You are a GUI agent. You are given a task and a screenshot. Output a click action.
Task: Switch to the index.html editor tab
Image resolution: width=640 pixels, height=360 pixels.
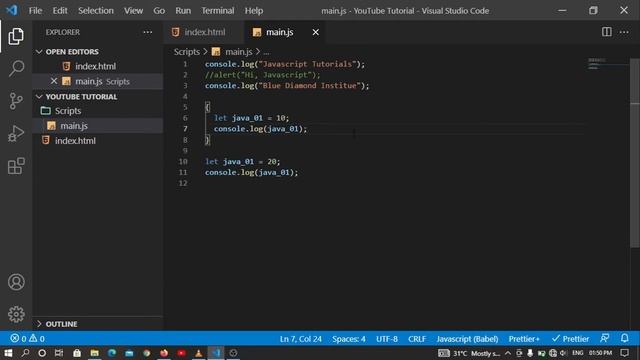pyautogui.click(x=204, y=32)
